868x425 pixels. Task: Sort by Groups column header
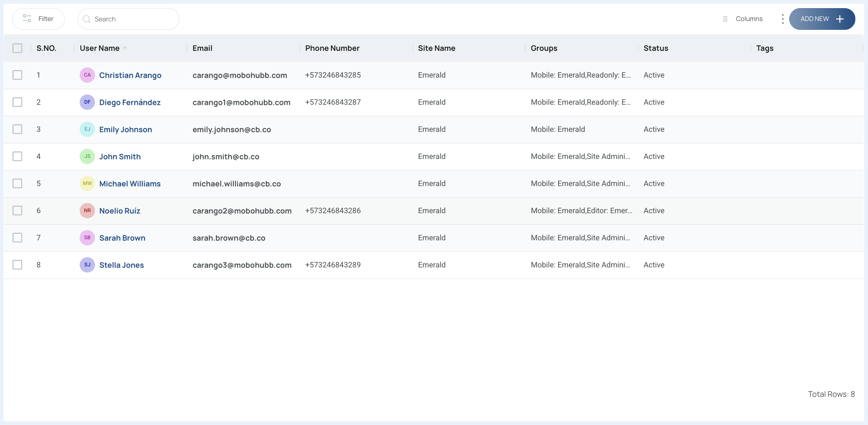pyautogui.click(x=544, y=48)
